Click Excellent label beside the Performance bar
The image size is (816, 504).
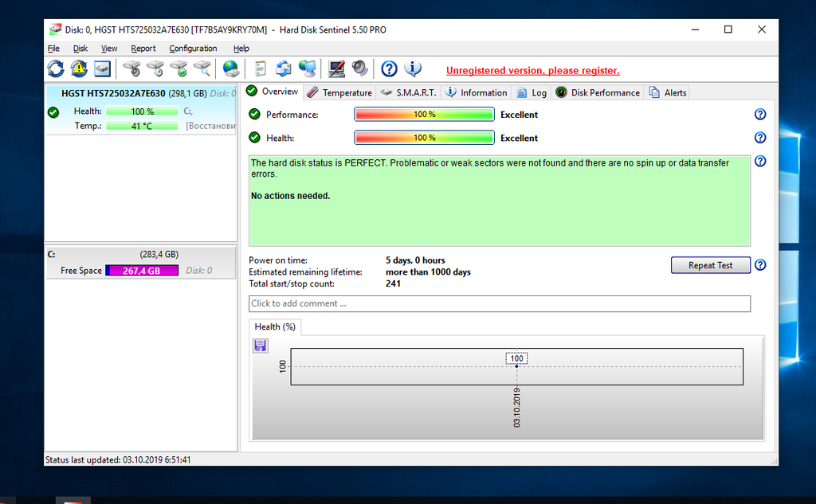519,115
